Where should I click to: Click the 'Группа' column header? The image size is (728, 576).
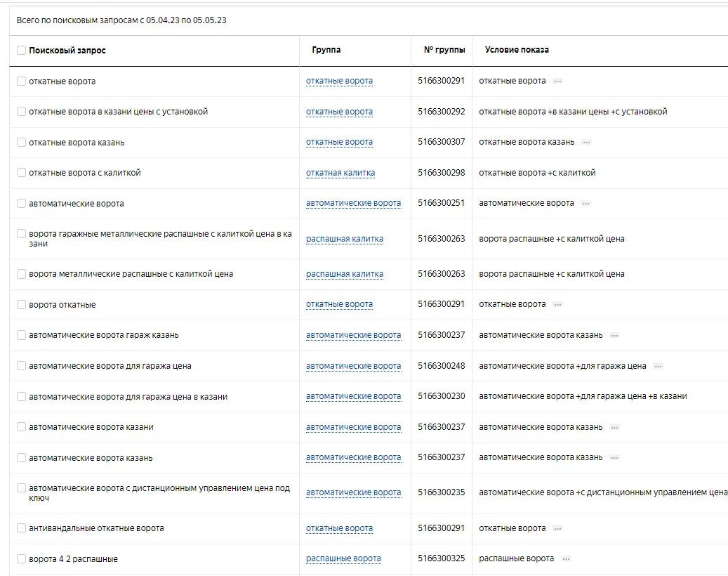(x=326, y=50)
